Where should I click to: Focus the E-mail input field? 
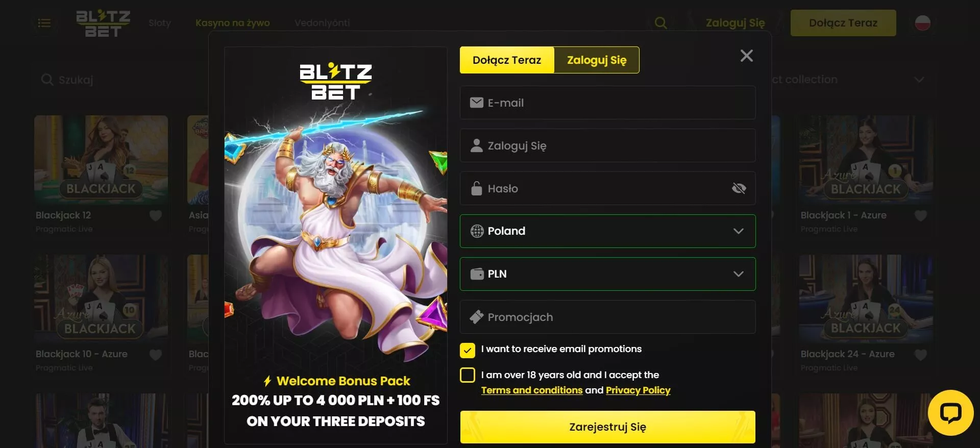pyautogui.click(x=607, y=103)
